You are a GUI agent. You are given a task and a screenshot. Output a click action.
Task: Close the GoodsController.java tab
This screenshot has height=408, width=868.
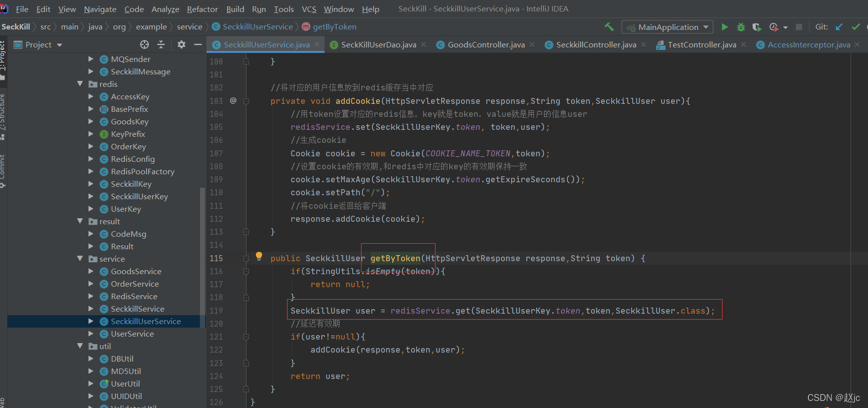tap(532, 44)
